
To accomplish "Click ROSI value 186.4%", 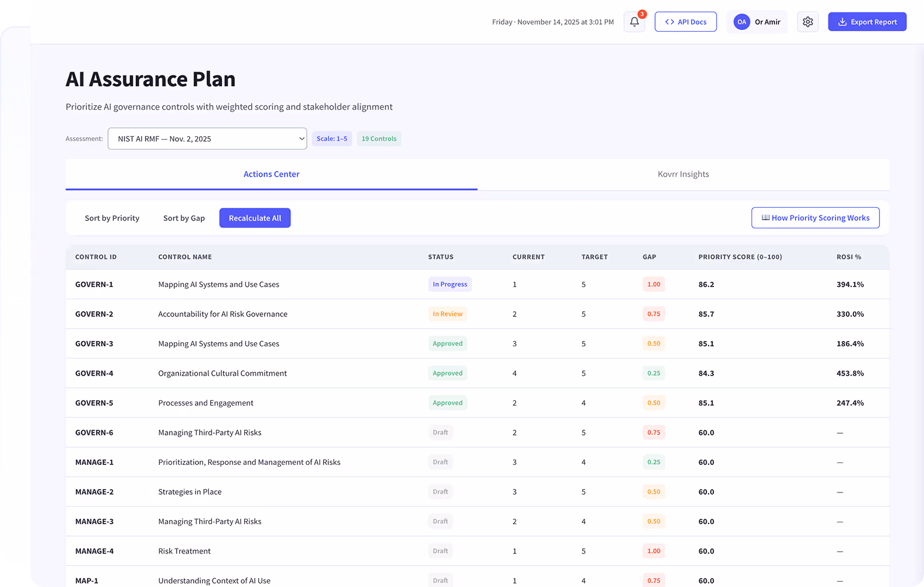I will 850,343.
